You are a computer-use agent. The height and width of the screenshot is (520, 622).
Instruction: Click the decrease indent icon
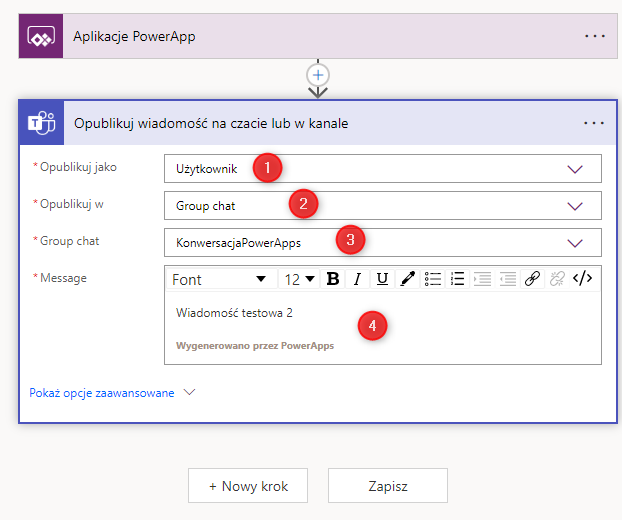point(483,279)
